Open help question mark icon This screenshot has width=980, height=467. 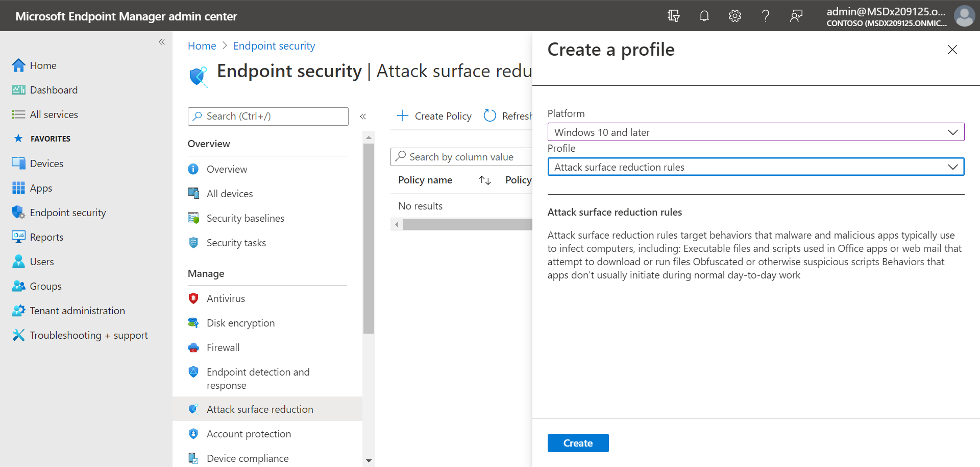[x=766, y=16]
